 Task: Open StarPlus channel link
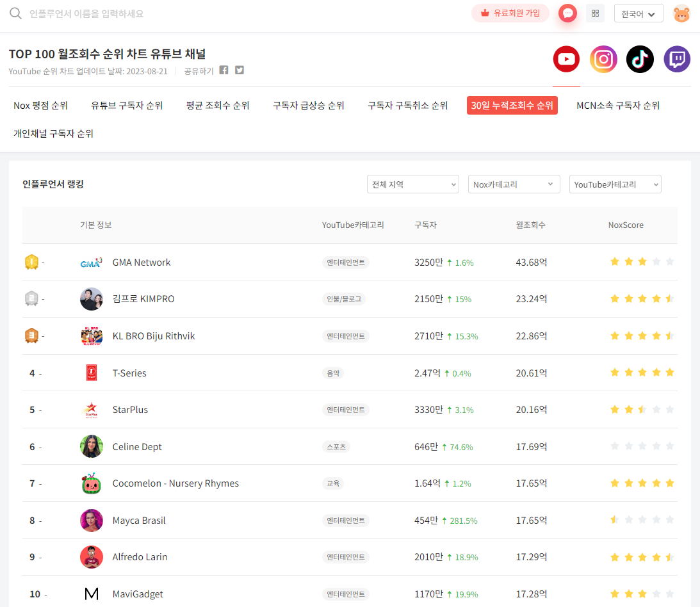tap(130, 410)
